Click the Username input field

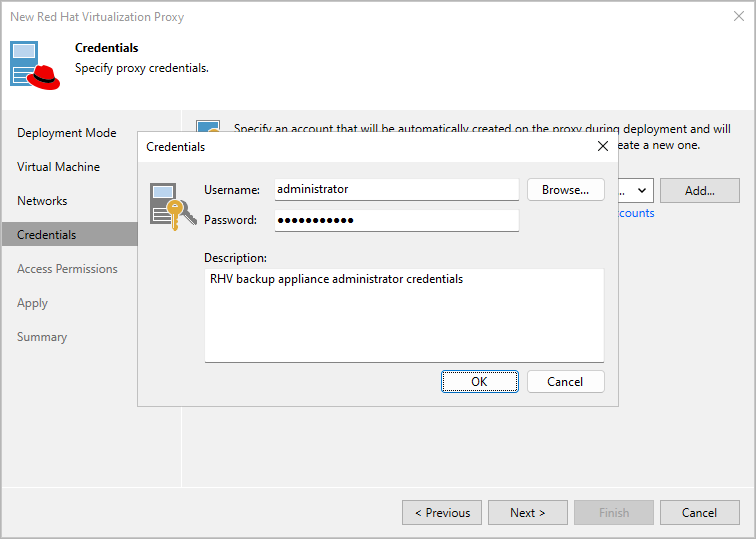(x=396, y=189)
